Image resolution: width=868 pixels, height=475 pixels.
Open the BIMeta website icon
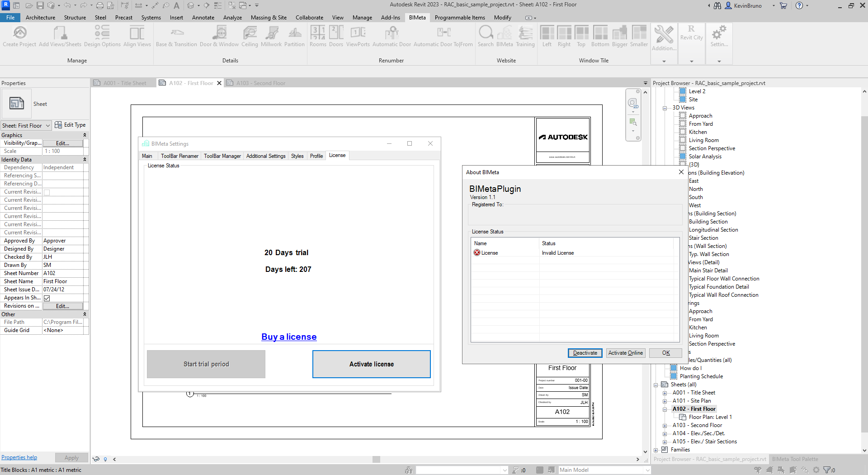505,36
